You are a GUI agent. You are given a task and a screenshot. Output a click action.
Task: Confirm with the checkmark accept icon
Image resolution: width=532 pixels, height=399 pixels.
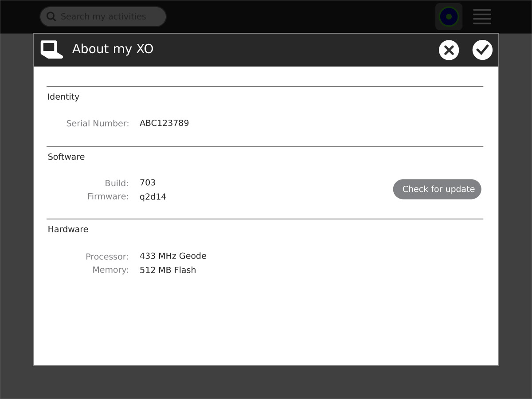click(x=482, y=50)
